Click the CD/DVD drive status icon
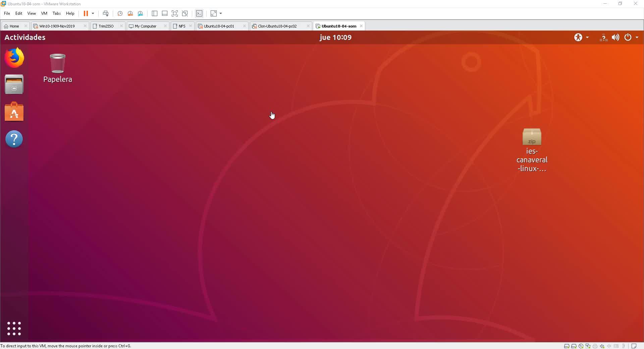This screenshot has height=349, width=644. tap(581, 346)
